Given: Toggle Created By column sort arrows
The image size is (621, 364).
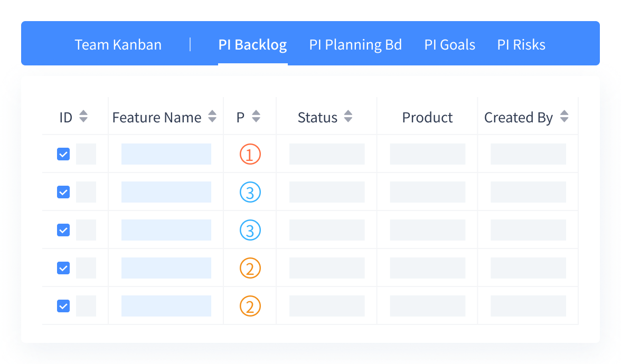Looking at the screenshot, I should pos(564,117).
